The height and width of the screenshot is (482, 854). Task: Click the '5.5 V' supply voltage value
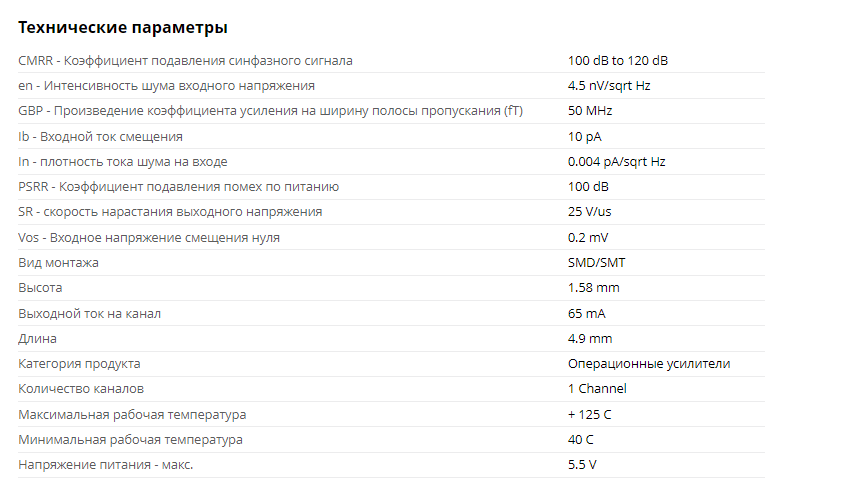(582, 465)
